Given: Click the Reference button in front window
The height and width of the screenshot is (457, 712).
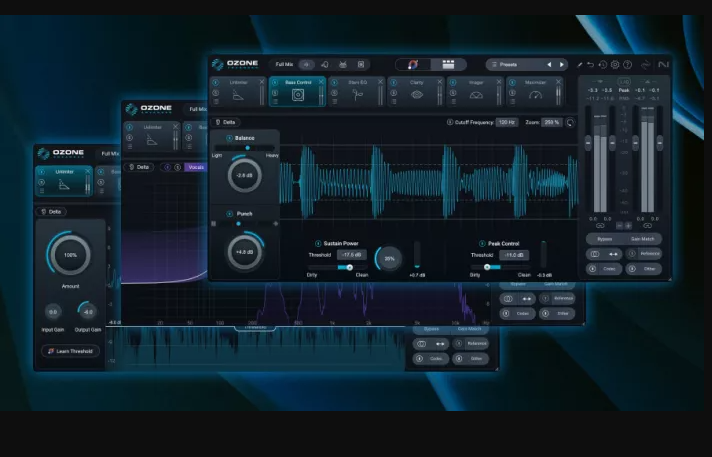Looking at the screenshot, I should coord(644,254).
